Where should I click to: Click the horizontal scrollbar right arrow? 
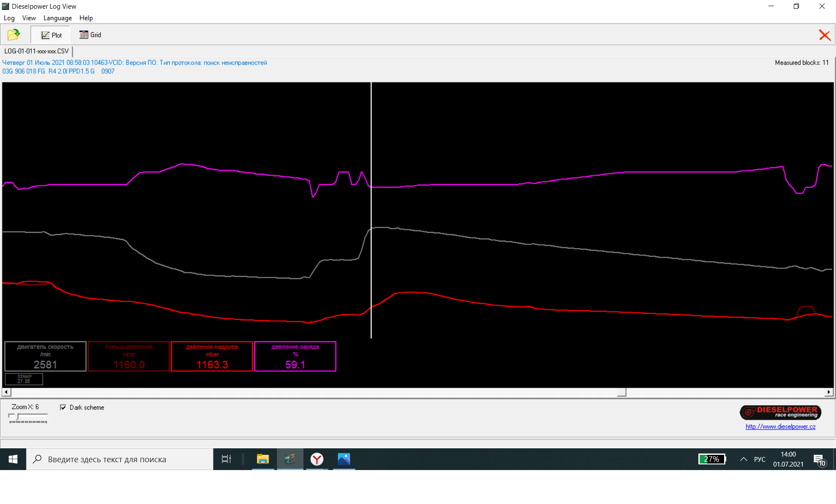(829, 392)
